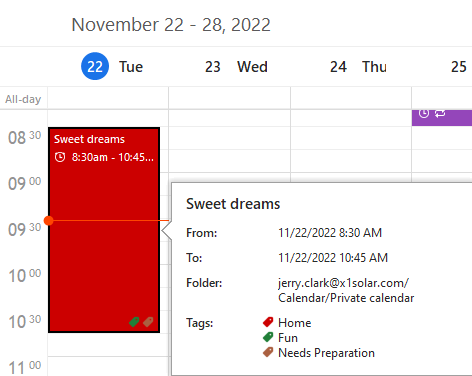Click the empty Wednesday 08:30 time slot
The width and height of the screenshot is (472, 376).
pyautogui.click(x=230, y=138)
